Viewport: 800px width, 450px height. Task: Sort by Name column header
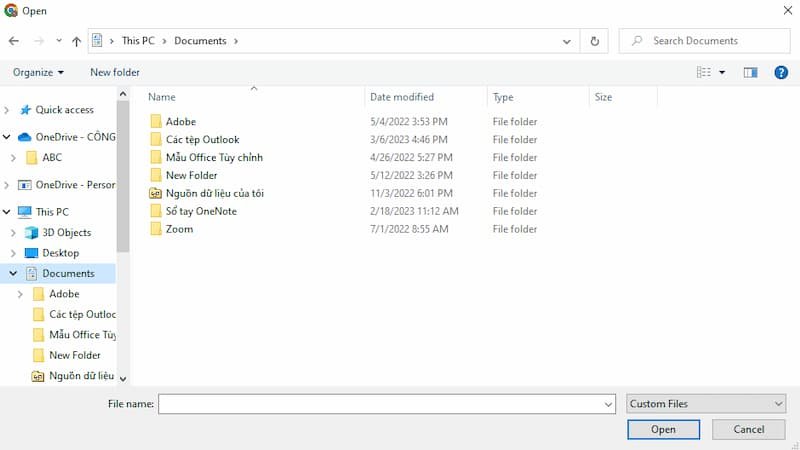point(162,97)
